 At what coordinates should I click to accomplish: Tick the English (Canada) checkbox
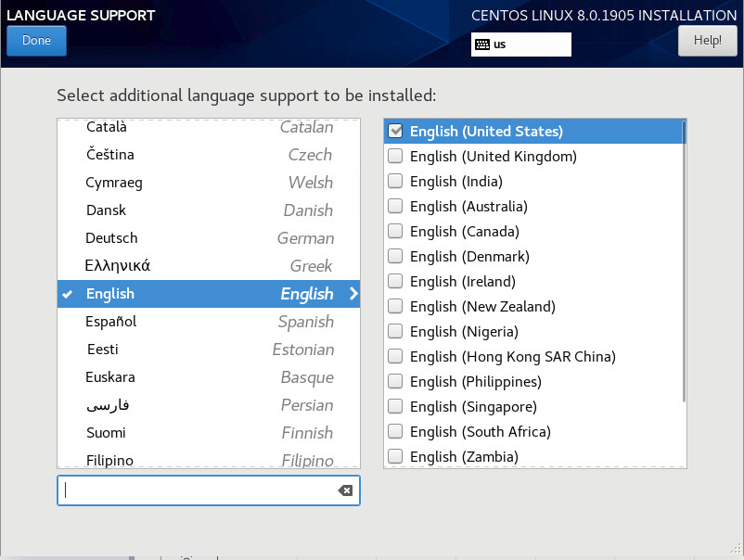click(395, 232)
